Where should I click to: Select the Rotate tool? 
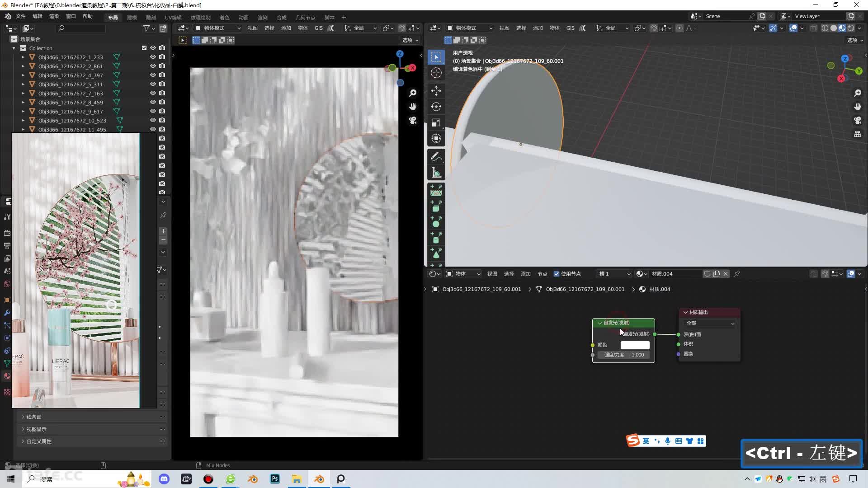click(x=436, y=107)
